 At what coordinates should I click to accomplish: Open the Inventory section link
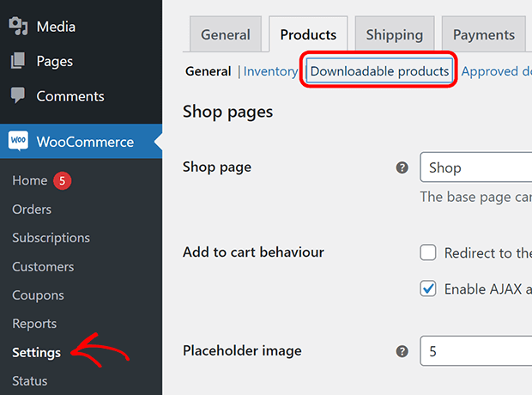[x=270, y=71]
